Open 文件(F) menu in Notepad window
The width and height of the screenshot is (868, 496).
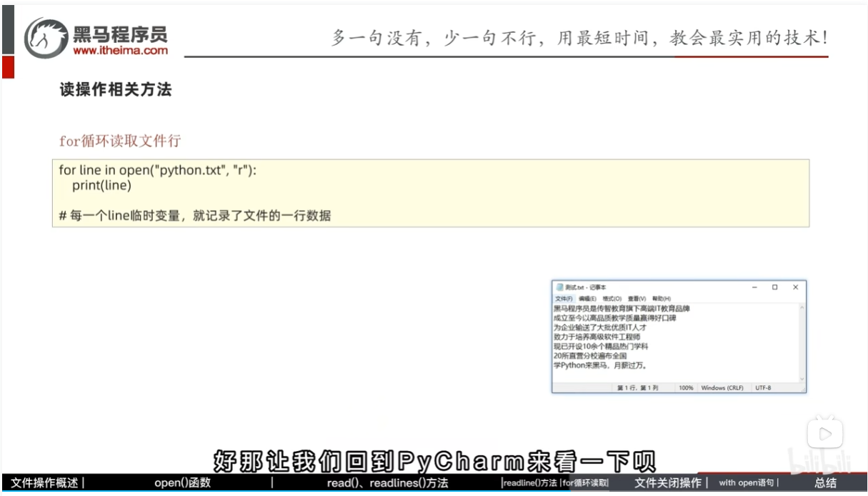[x=563, y=298]
